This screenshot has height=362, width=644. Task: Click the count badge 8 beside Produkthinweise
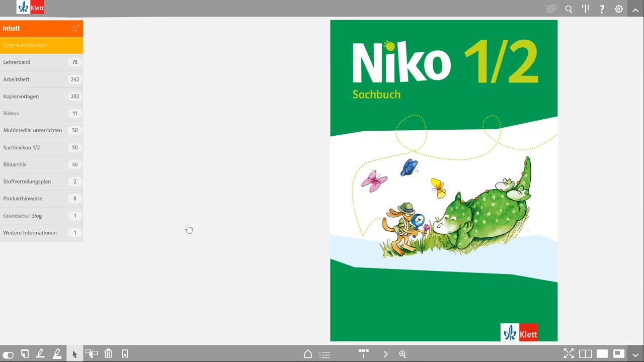(75, 199)
